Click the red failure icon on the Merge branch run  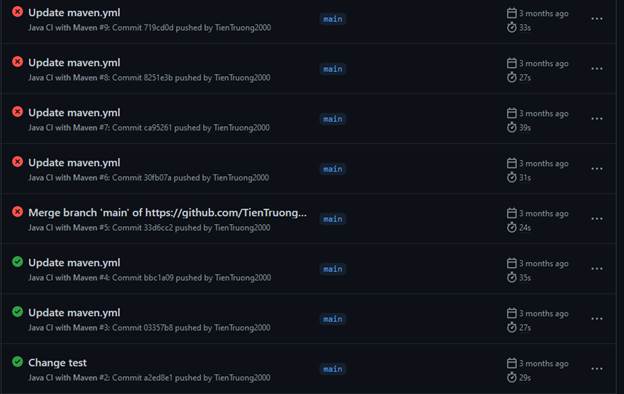click(17, 212)
